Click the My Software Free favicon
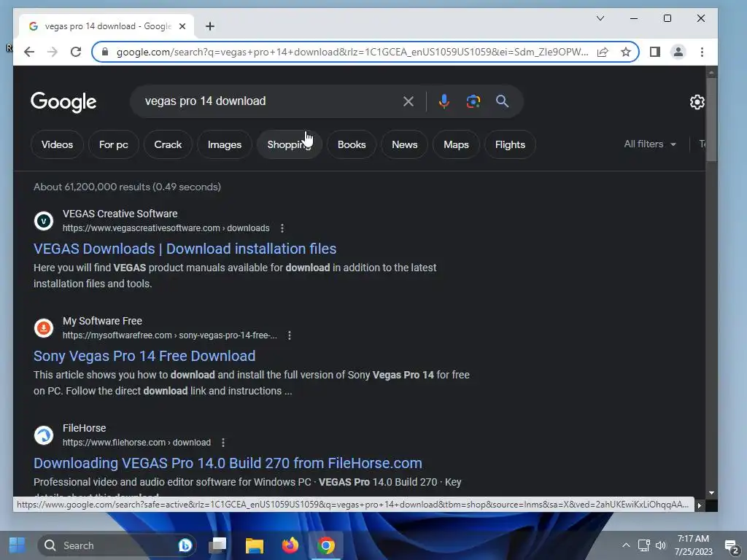 (x=44, y=328)
